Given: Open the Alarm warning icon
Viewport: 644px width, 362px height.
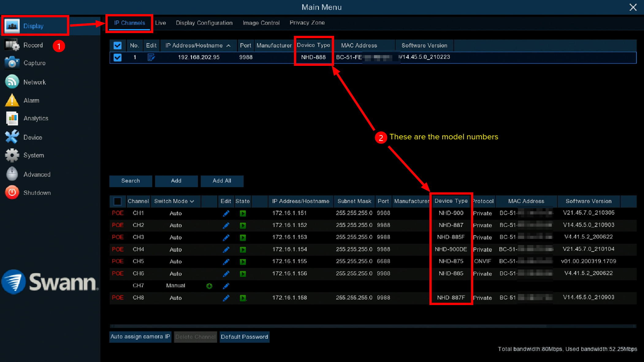Looking at the screenshot, I should [x=12, y=100].
